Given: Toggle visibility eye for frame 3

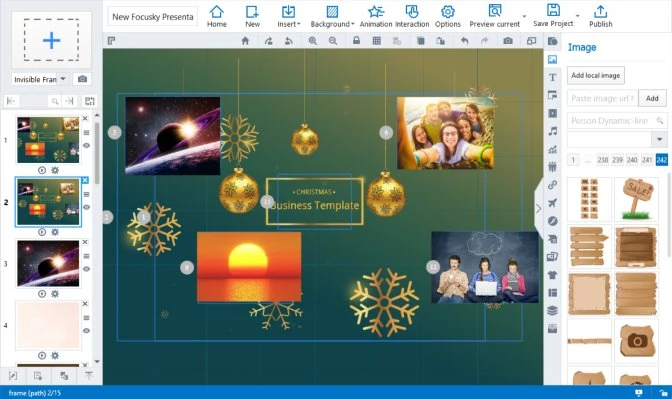Looking at the screenshot, I should (x=86, y=269).
